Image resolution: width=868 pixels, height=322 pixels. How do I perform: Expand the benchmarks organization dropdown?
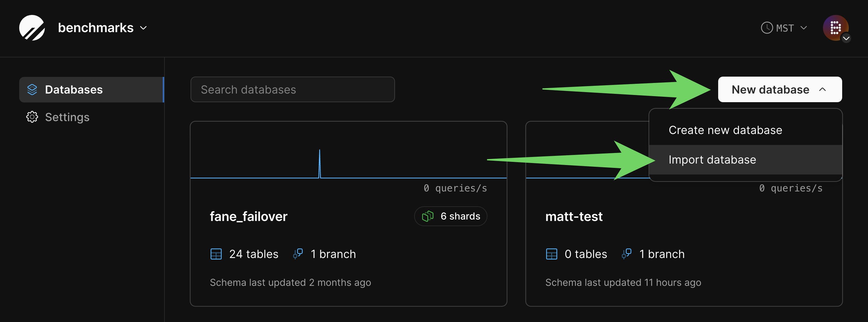tap(144, 28)
